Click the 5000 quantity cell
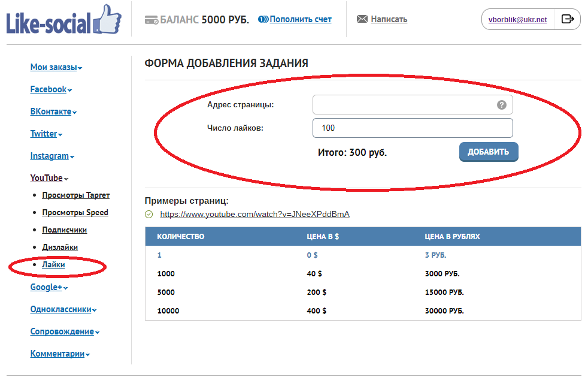The height and width of the screenshot is (377, 588). click(166, 292)
